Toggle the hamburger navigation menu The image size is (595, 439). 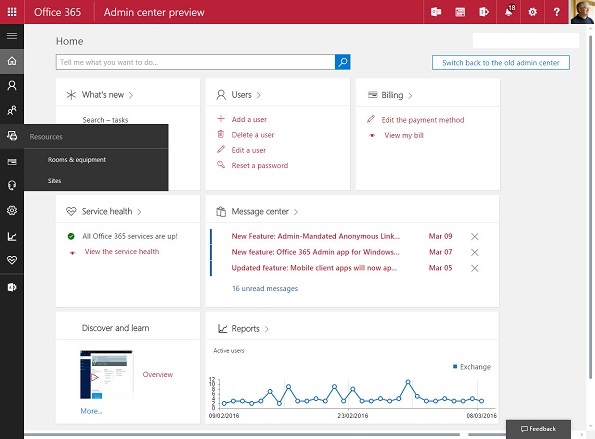pos(12,36)
